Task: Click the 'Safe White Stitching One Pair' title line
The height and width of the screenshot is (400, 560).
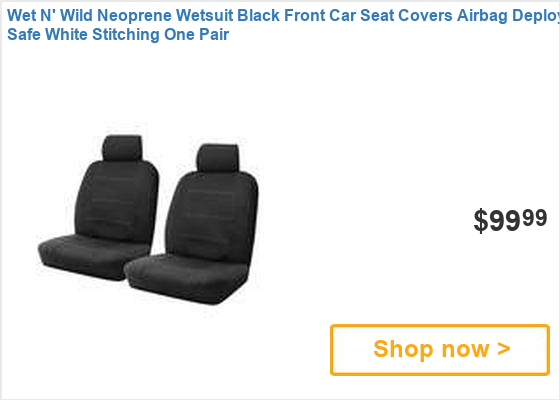Action: (118, 35)
